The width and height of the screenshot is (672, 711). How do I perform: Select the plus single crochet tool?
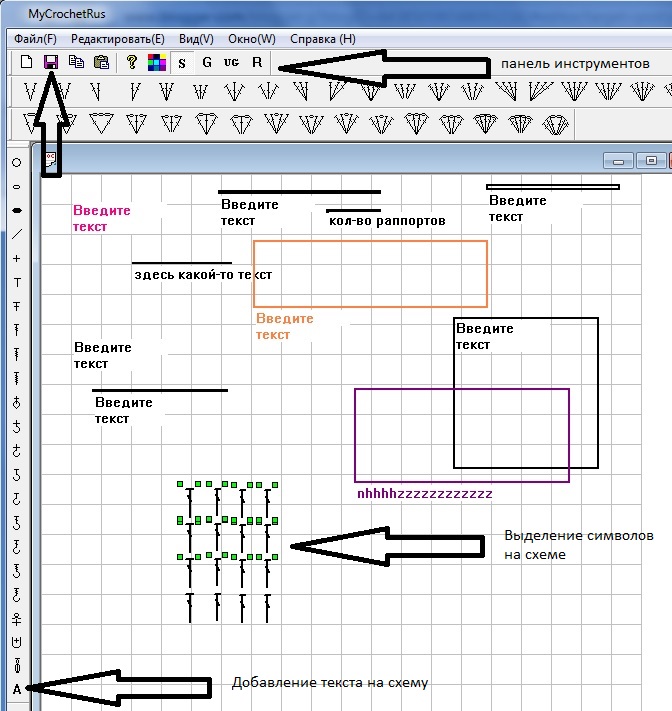coord(16,258)
